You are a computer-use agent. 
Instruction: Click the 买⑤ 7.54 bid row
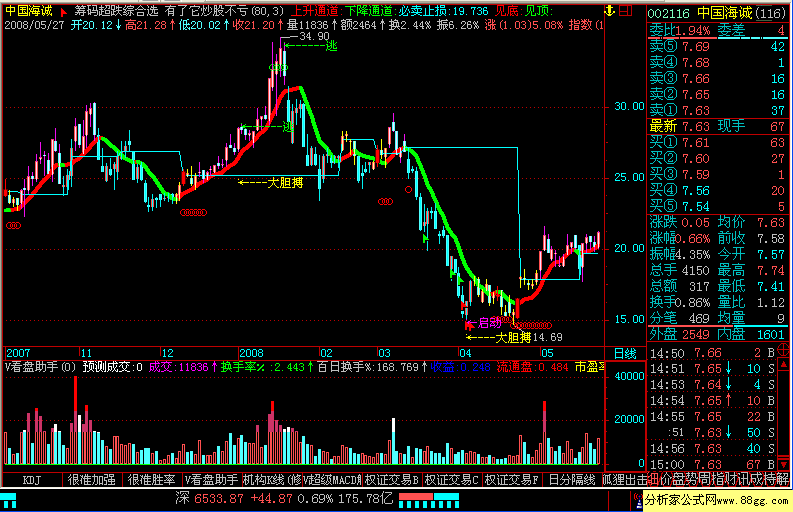tap(717, 206)
